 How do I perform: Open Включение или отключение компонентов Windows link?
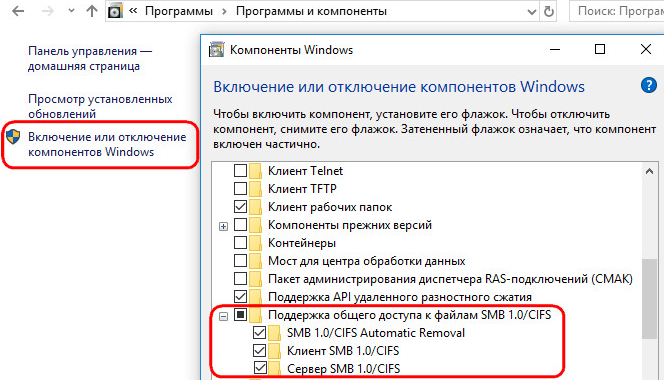(107, 144)
